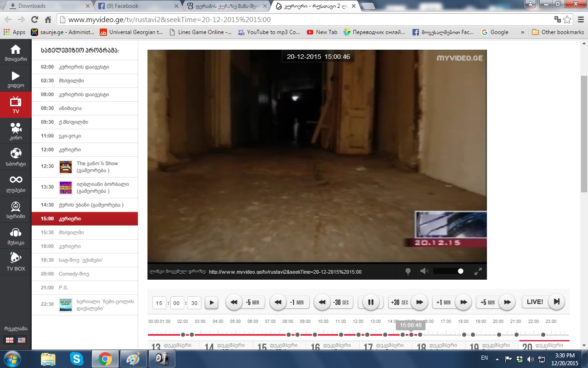Viewport: 588px width, 368px height.
Task: Click the page vertical scrollbar
Action: pos(584,134)
